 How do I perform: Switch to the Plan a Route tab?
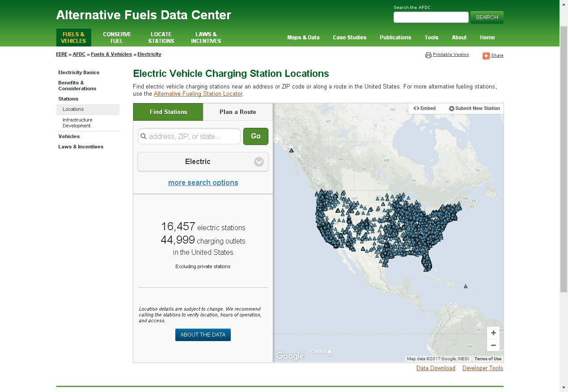(238, 112)
